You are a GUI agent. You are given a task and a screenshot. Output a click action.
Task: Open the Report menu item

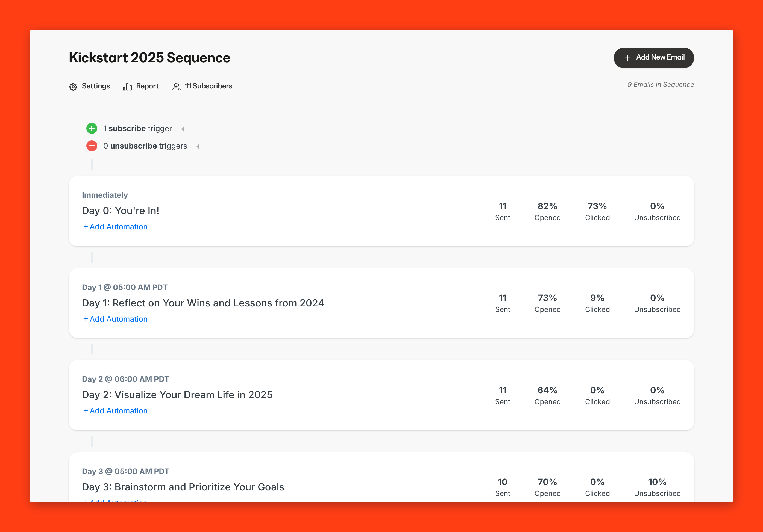click(x=147, y=86)
